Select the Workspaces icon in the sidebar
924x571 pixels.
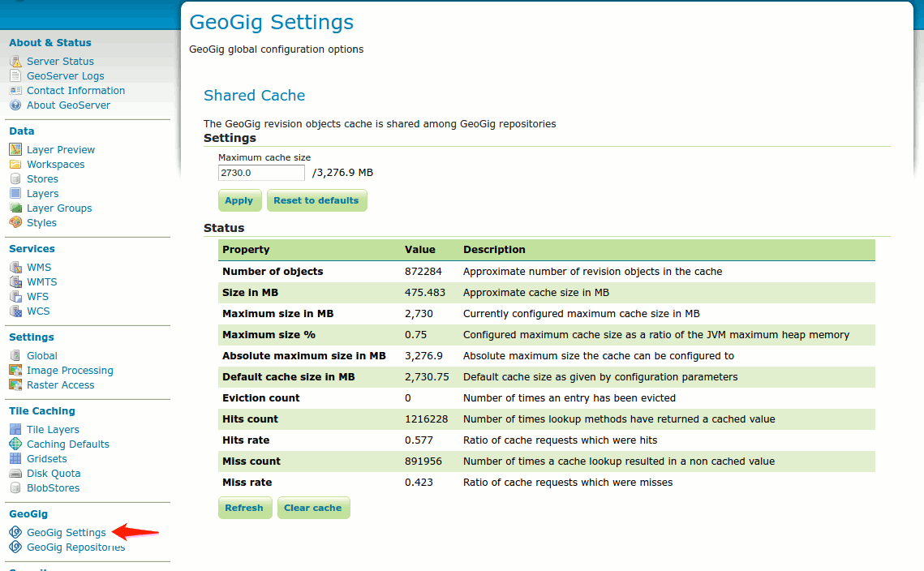[x=15, y=164]
